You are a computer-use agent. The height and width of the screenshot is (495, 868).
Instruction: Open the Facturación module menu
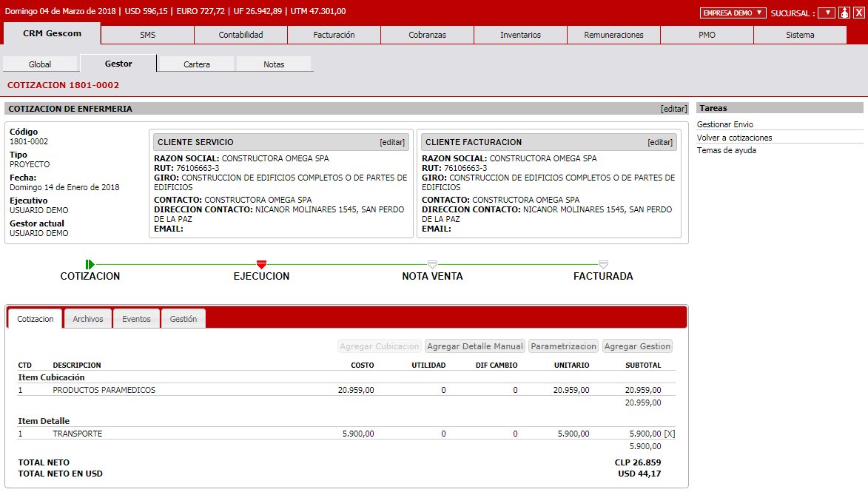[x=334, y=35]
